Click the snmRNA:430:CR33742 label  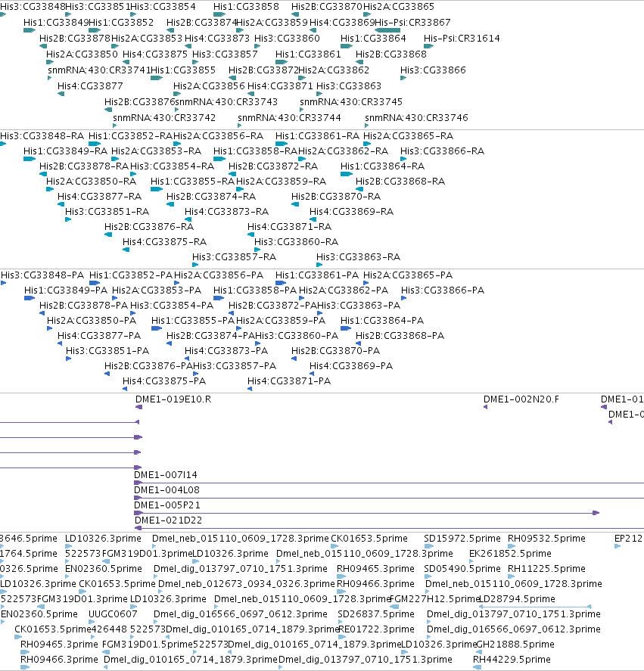(164, 117)
